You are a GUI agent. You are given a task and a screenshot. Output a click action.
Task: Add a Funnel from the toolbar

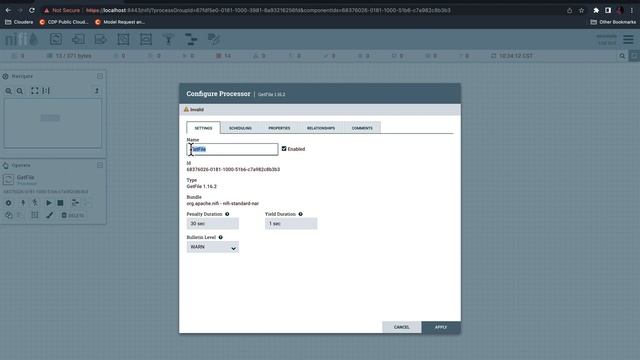pyautogui.click(x=168, y=39)
